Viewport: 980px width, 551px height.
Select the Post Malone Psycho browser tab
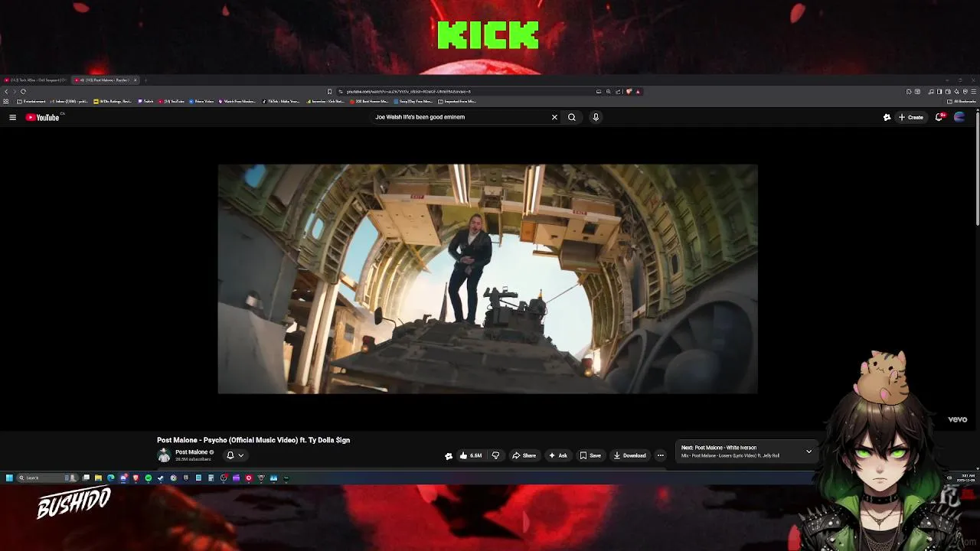click(106, 80)
